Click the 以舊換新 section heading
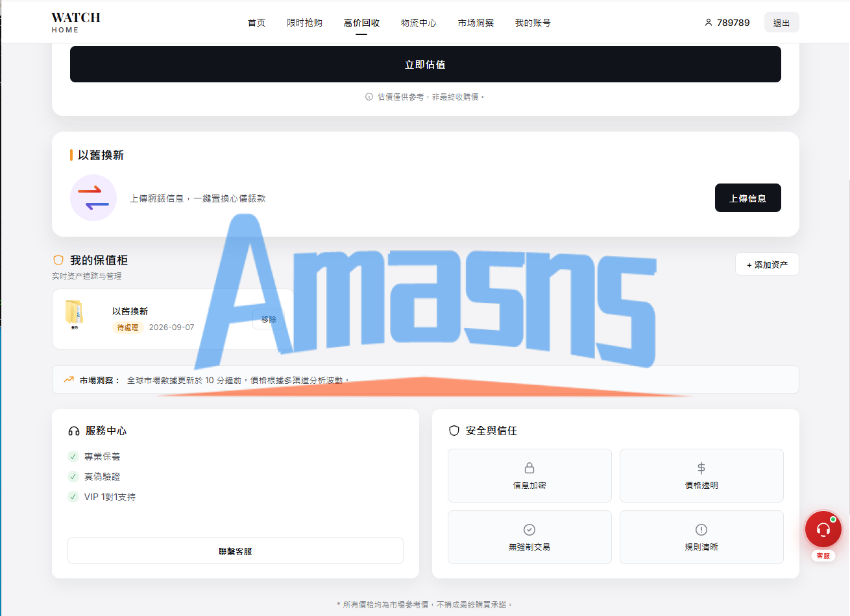This screenshot has height=616, width=850. [101, 155]
